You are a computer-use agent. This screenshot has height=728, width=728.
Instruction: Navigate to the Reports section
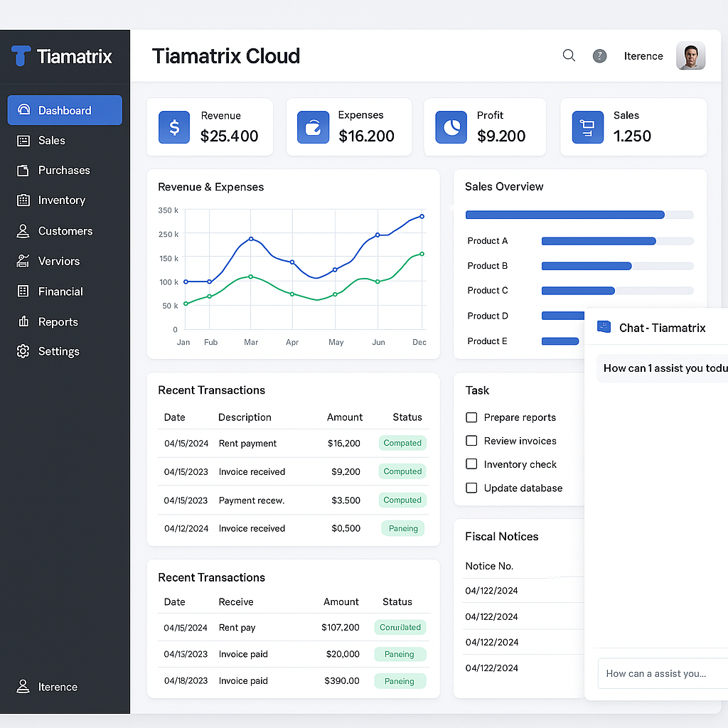tap(58, 322)
